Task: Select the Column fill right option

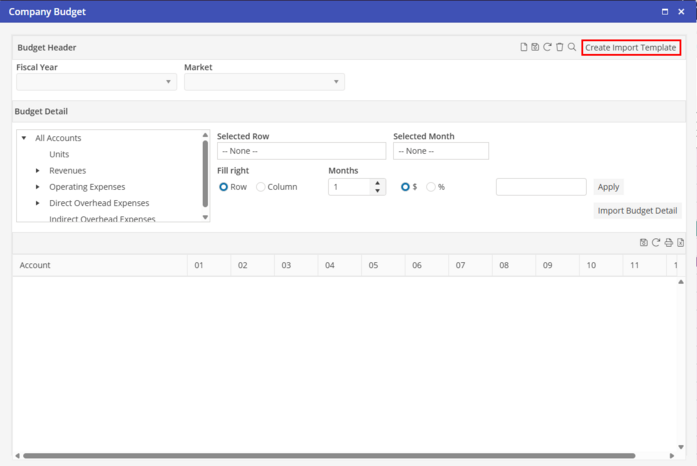Action: 261,187
